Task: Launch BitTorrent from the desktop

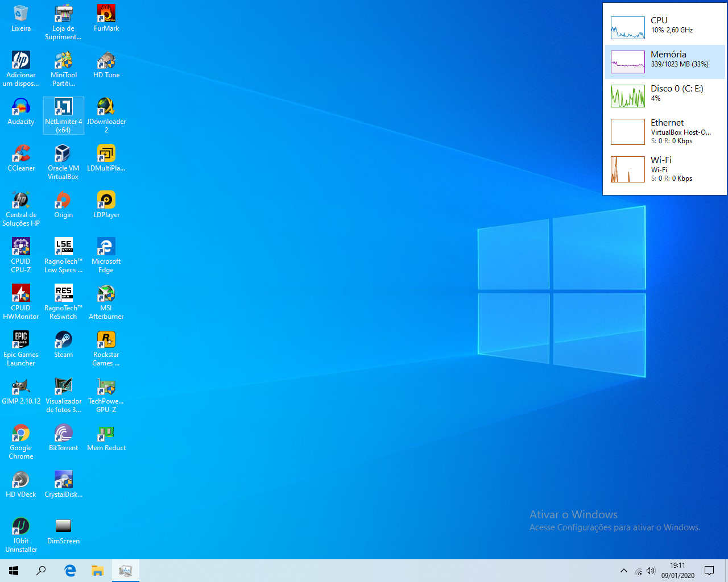Action: click(63, 438)
